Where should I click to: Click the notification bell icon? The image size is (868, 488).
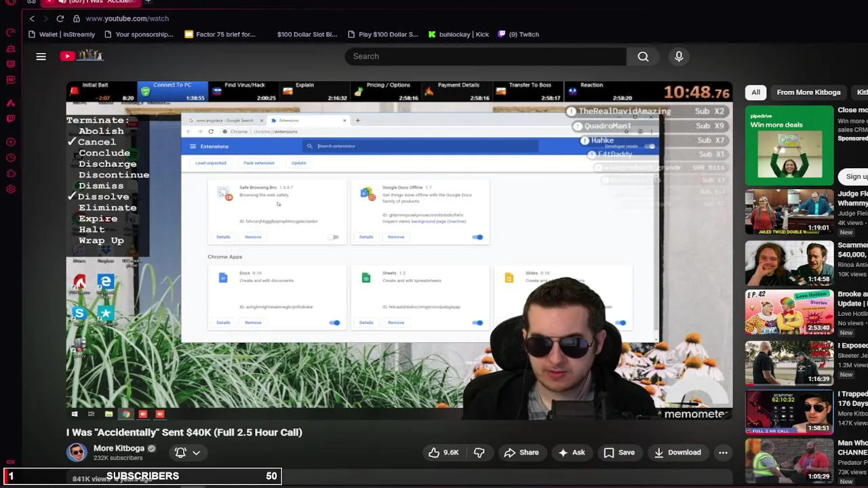pos(180,452)
